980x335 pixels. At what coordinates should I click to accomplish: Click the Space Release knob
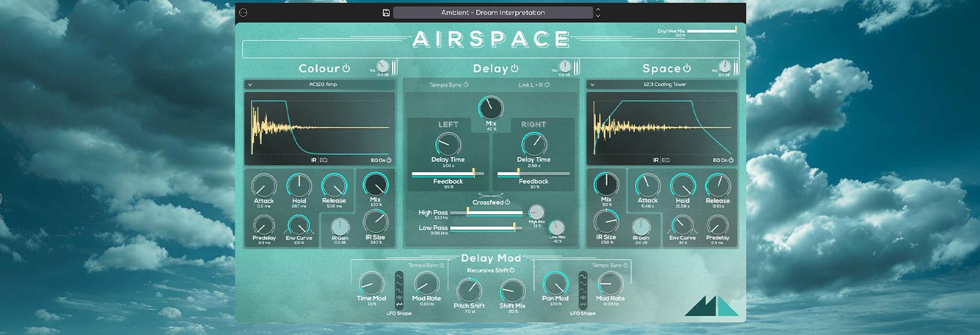pos(717,185)
